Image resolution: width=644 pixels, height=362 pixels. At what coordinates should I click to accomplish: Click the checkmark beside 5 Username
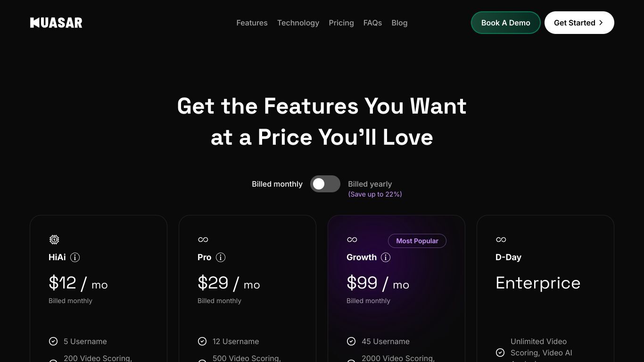[x=53, y=341]
